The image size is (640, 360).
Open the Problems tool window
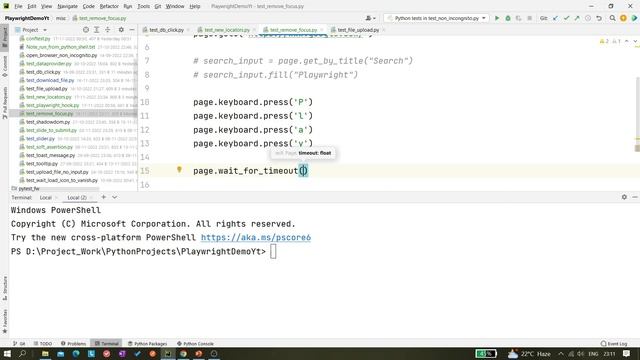click(x=73, y=344)
